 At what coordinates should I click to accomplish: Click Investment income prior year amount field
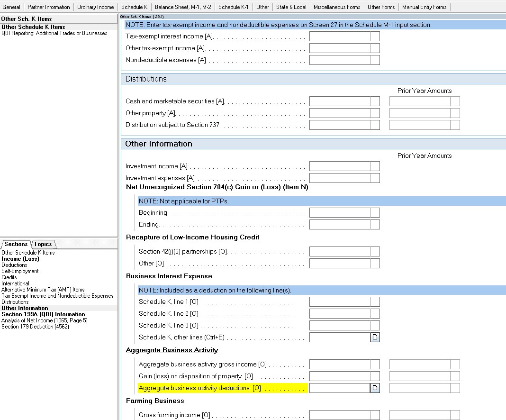(x=425, y=166)
